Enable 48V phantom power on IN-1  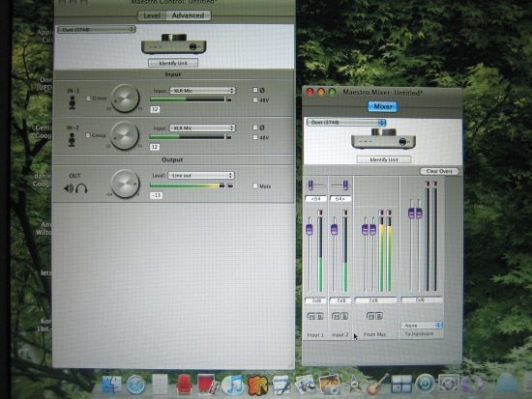[255, 100]
